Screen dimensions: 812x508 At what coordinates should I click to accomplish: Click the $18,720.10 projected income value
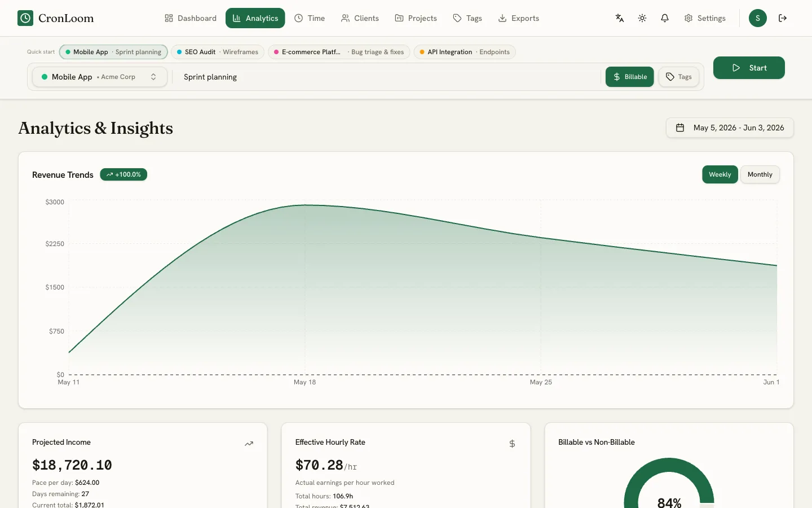(72, 465)
